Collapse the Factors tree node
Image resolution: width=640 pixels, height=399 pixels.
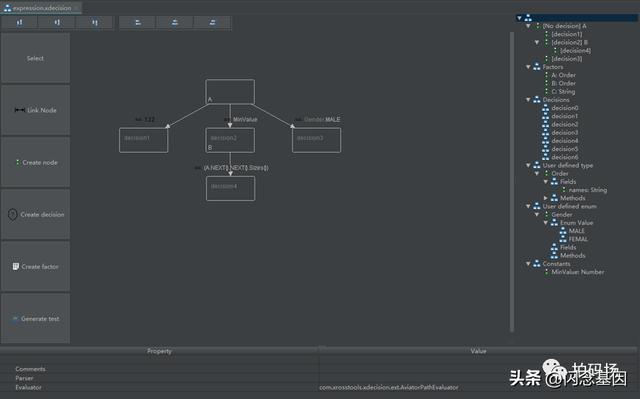pos(528,66)
